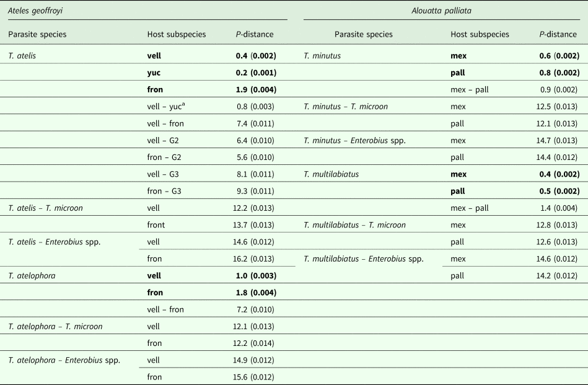588x385 pixels.
Task: Click the 15.6 (0.012) P-distance value
Action: click(x=252, y=377)
